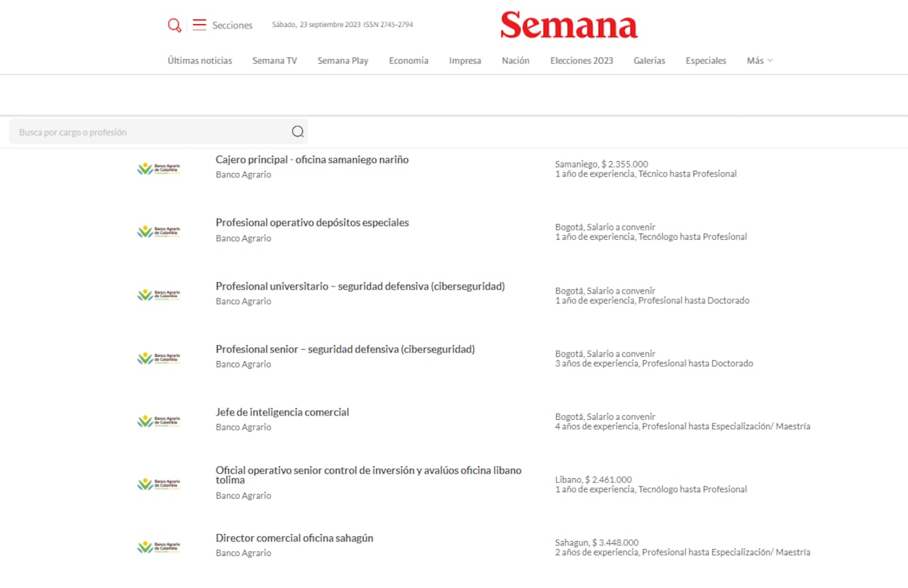Click the red search magnifier icon in header
The width and height of the screenshot is (908, 588).
tap(175, 26)
